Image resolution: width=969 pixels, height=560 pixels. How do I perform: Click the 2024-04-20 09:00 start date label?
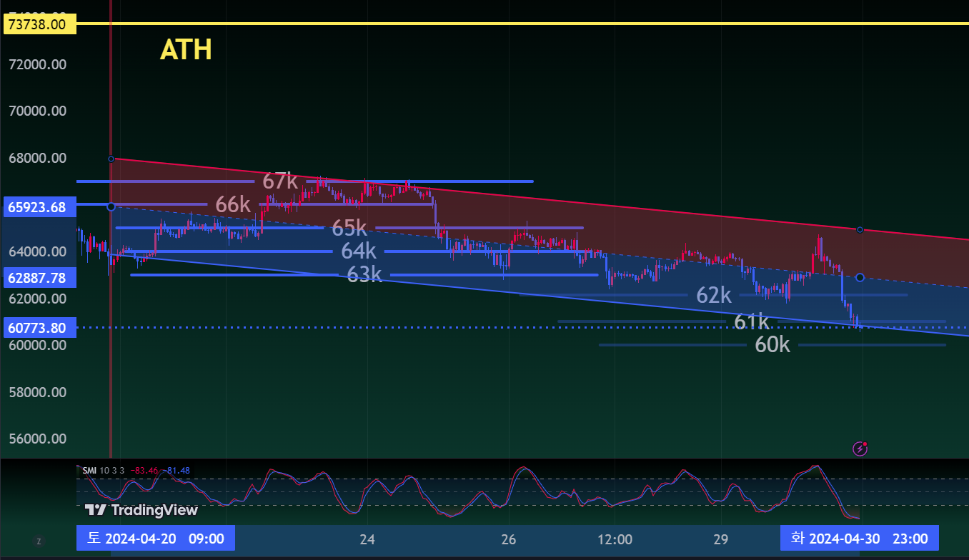click(155, 538)
